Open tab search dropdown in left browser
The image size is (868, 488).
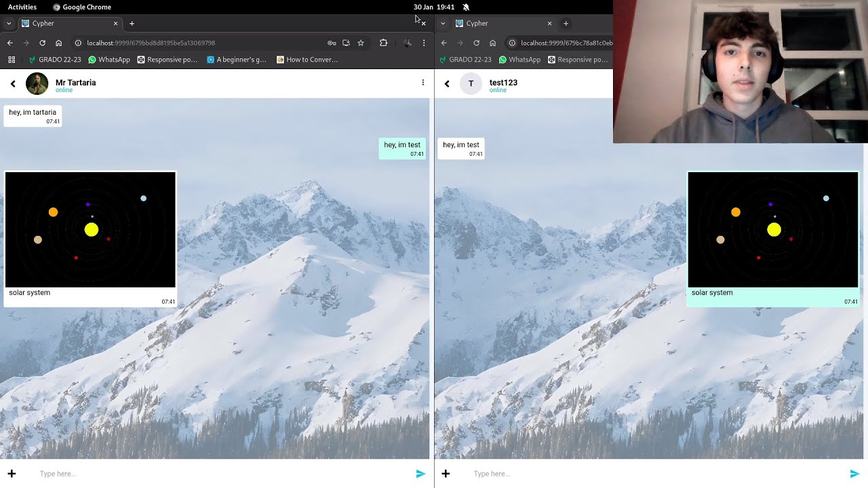click(9, 23)
